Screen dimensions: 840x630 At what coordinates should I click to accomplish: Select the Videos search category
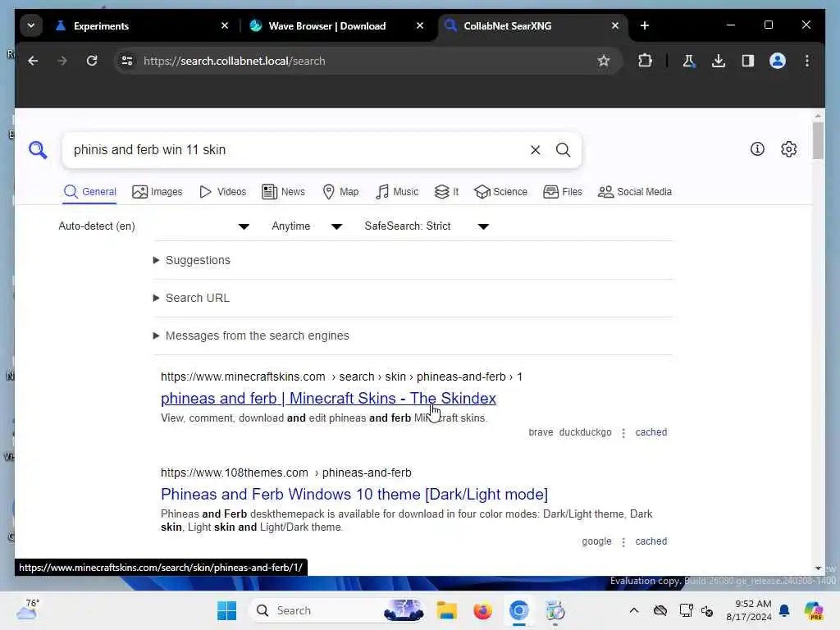pos(222,192)
